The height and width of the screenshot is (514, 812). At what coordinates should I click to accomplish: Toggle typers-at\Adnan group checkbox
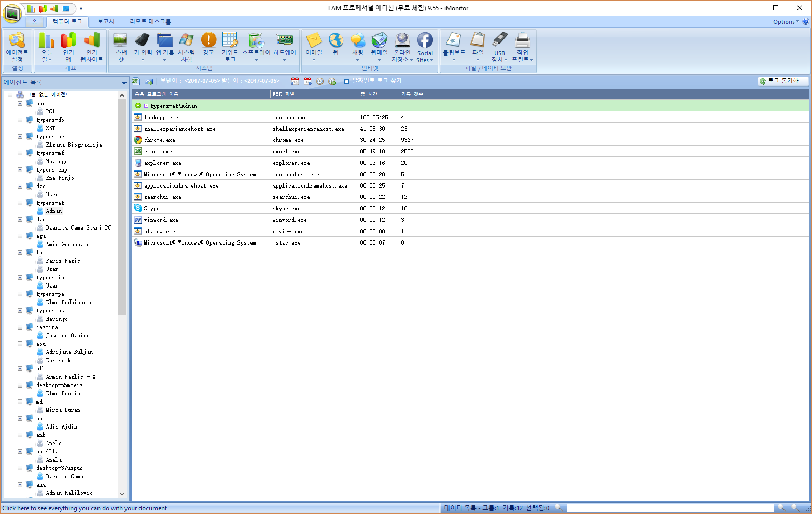click(146, 106)
